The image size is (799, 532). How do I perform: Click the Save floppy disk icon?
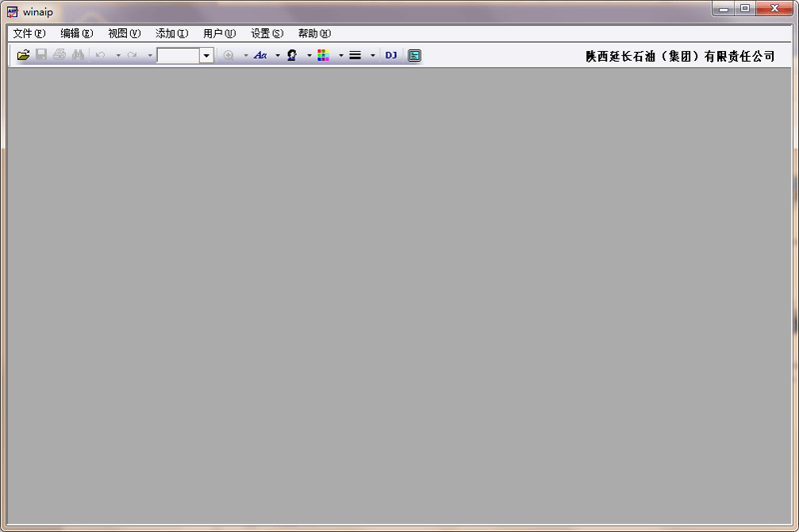tap(41, 55)
